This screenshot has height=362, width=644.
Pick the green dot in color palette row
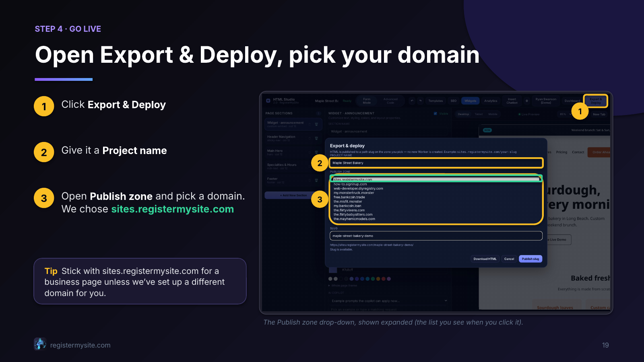click(373, 279)
